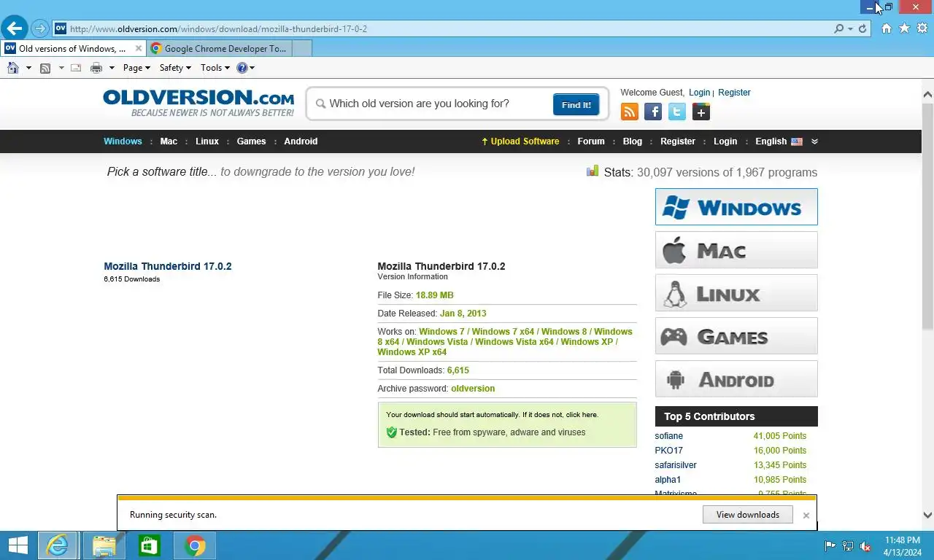
Task: Click the stats bar chart icon
Action: (593, 171)
